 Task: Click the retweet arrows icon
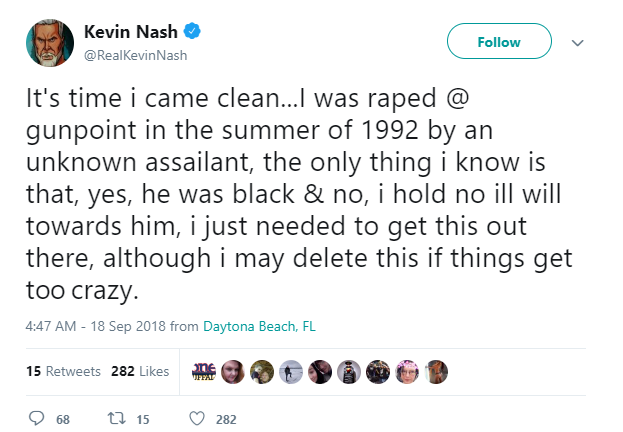(x=117, y=418)
